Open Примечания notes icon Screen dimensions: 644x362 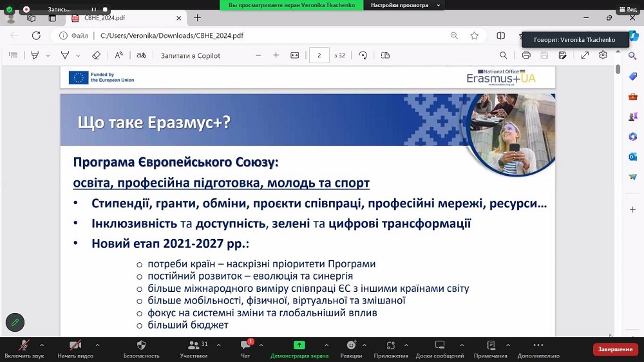pyautogui.click(x=491, y=345)
